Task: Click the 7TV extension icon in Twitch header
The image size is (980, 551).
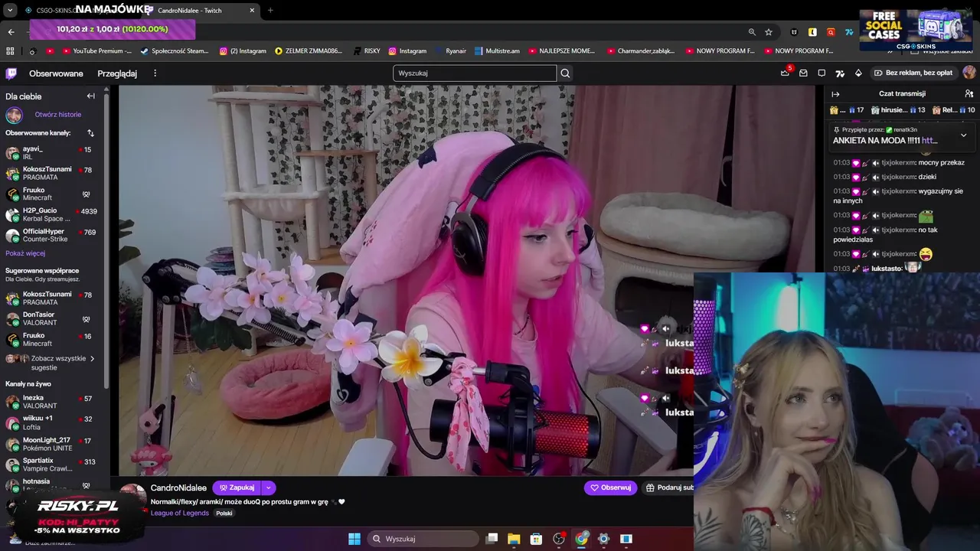Action: 840,73
